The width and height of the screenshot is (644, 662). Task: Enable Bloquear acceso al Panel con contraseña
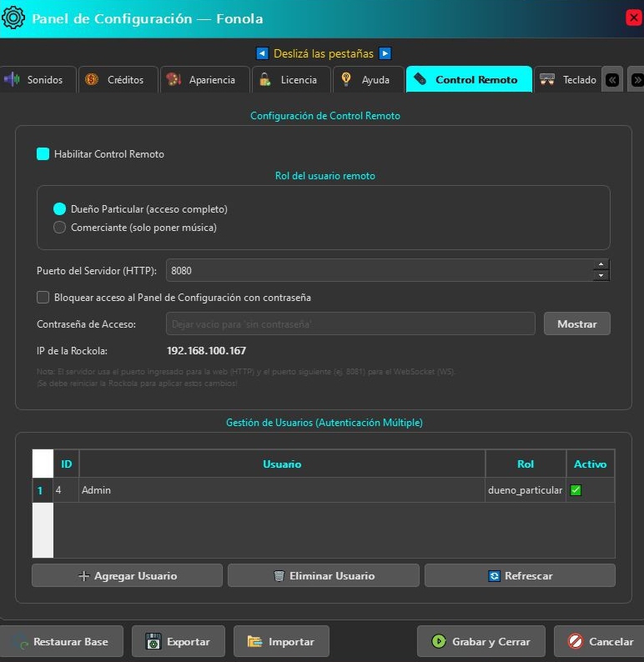click(43, 297)
